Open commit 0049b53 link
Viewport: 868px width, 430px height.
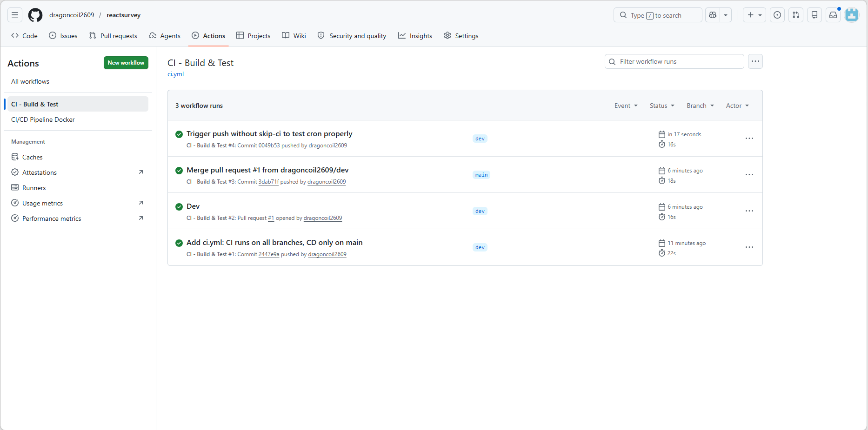[x=269, y=146]
